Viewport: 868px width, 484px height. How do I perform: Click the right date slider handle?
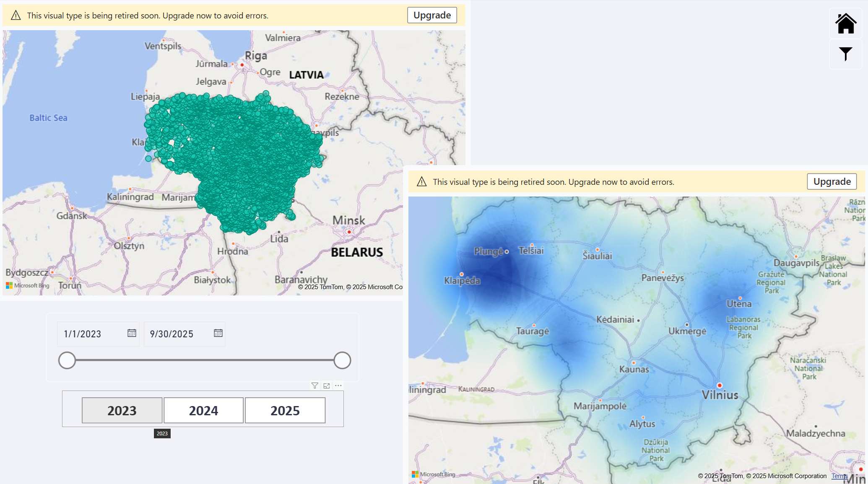click(342, 360)
